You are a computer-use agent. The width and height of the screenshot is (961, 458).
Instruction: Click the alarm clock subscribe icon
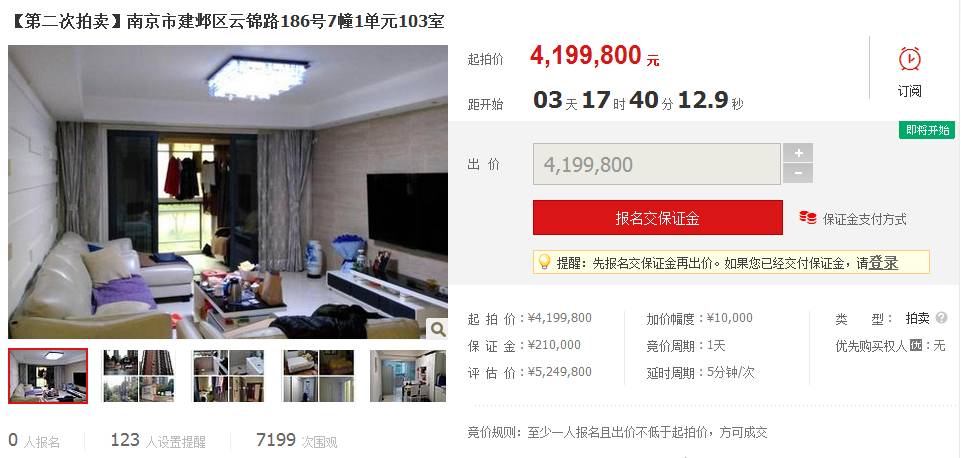(910, 59)
